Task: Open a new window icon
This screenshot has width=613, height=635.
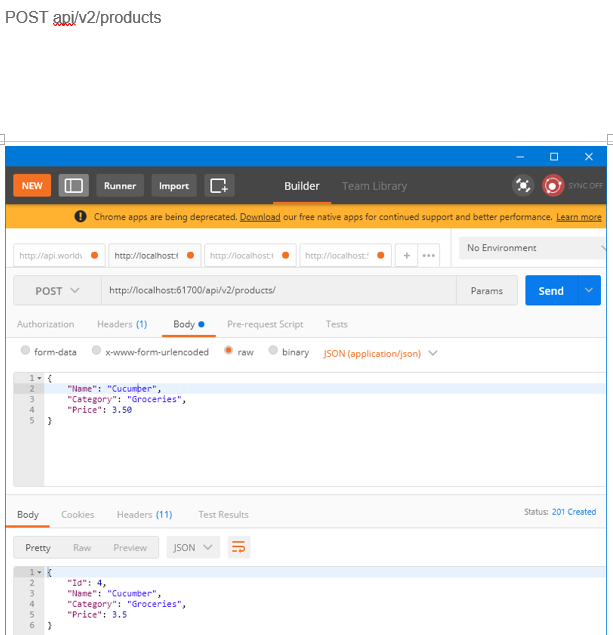Action: pos(219,185)
